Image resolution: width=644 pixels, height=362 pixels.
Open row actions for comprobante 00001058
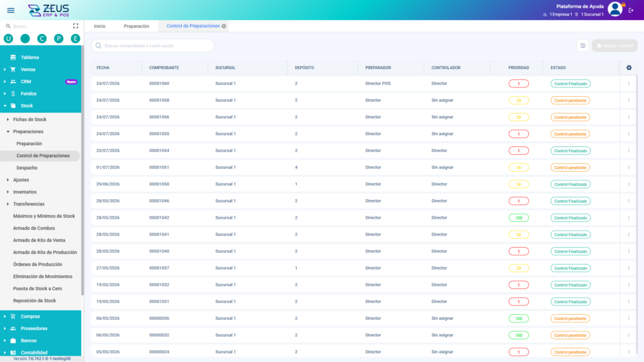coord(628,100)
